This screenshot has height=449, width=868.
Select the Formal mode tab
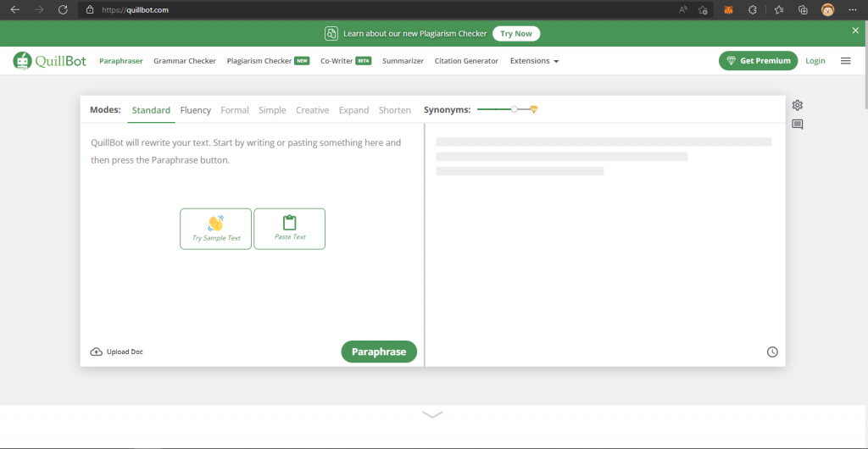coord(235,110)
